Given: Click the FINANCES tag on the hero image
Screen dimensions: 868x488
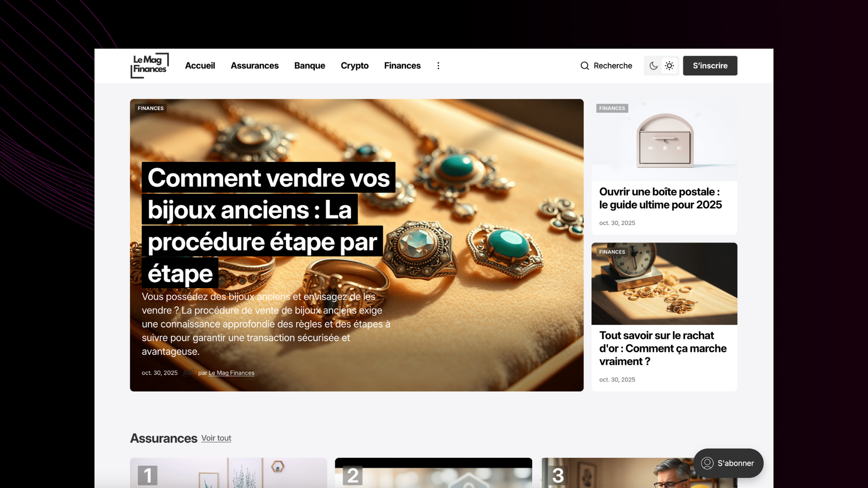Looking at the screenshot, I should [x=150, y=108].
